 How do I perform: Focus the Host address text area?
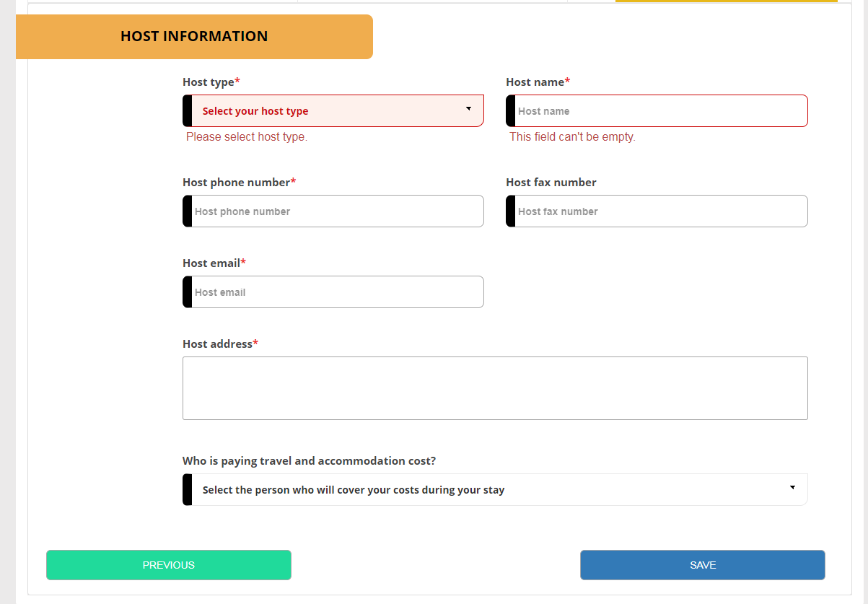(x=495, y=388)
